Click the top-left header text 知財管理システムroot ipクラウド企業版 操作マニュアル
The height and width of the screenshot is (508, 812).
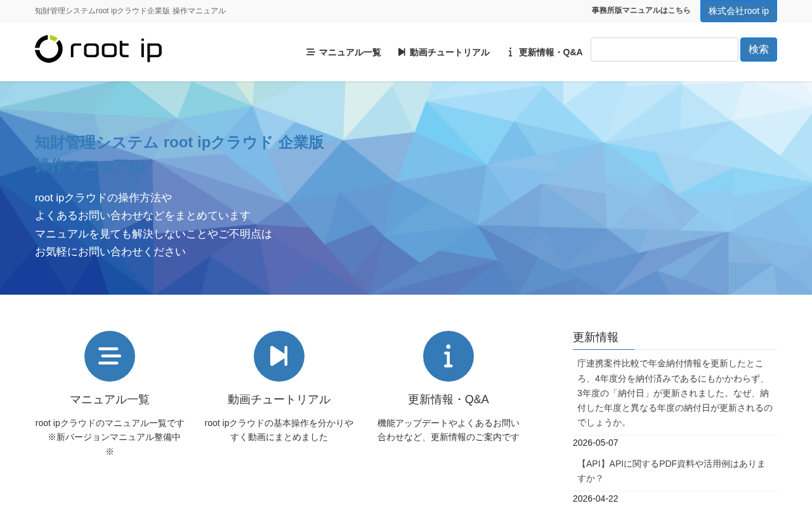130,11
